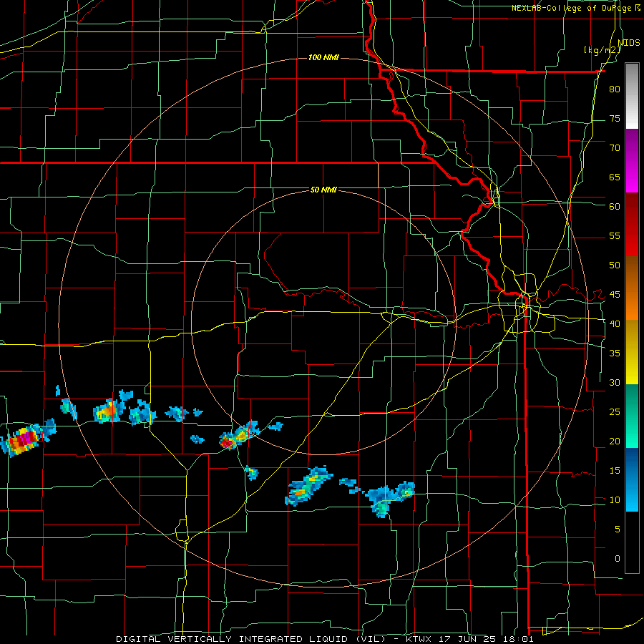Pick the dark red segment of the color bar
The height and width of the screenshot is (644, 644).
pos(632,225)
